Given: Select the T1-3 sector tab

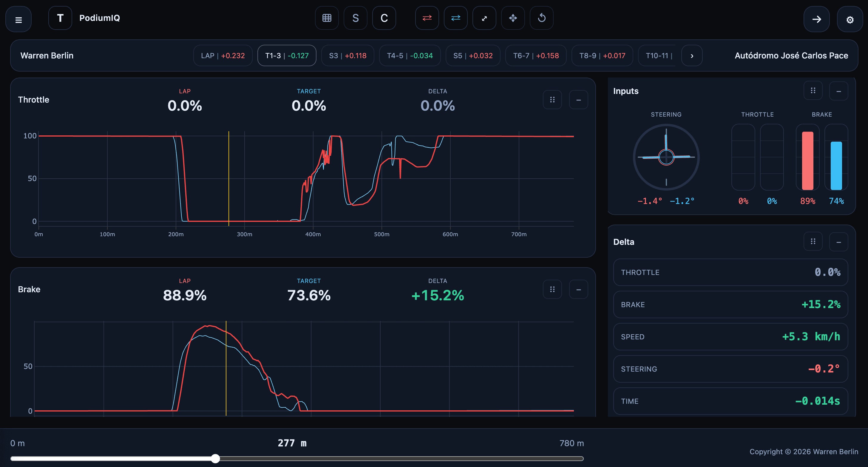Looking at the screenshot, I should coord(287,55).
